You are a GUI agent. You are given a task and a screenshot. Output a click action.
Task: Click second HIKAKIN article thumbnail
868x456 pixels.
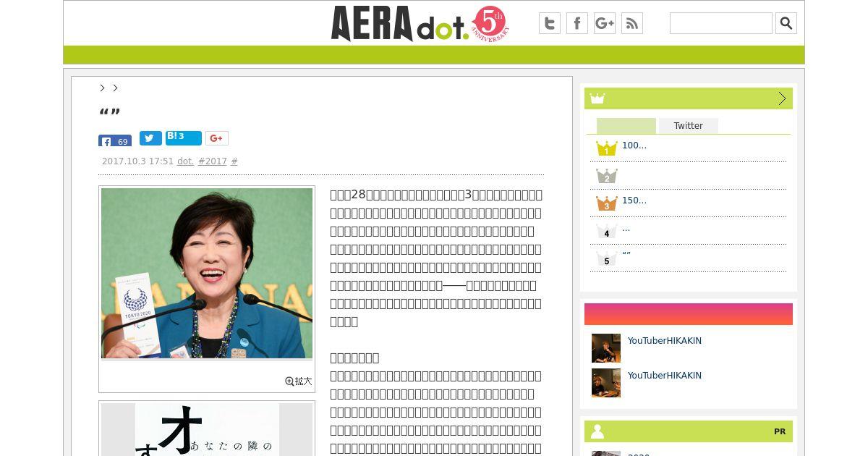[x=606, y=383]
